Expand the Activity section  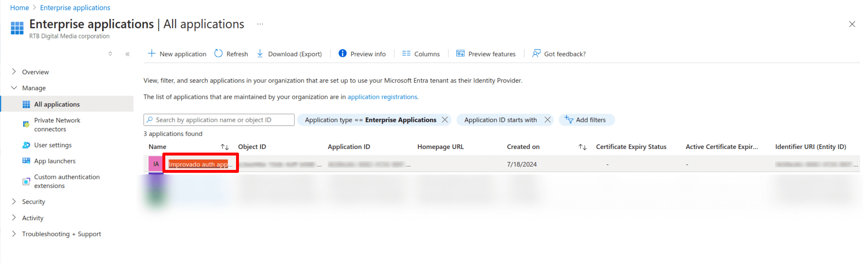14,218
